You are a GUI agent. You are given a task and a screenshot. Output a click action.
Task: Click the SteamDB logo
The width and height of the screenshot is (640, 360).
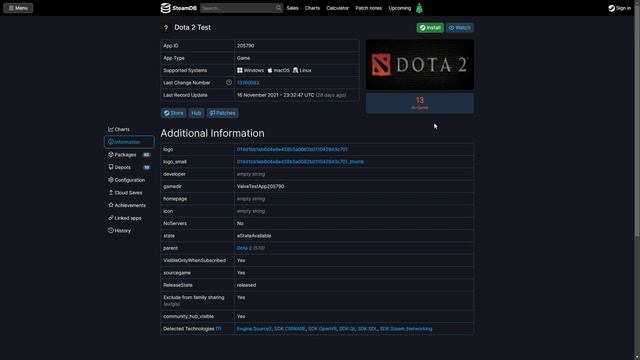click(178, 8)
